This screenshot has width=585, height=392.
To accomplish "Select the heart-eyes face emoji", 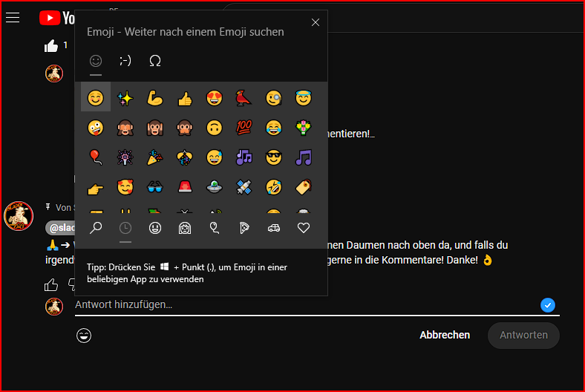I will pos(215,97).
